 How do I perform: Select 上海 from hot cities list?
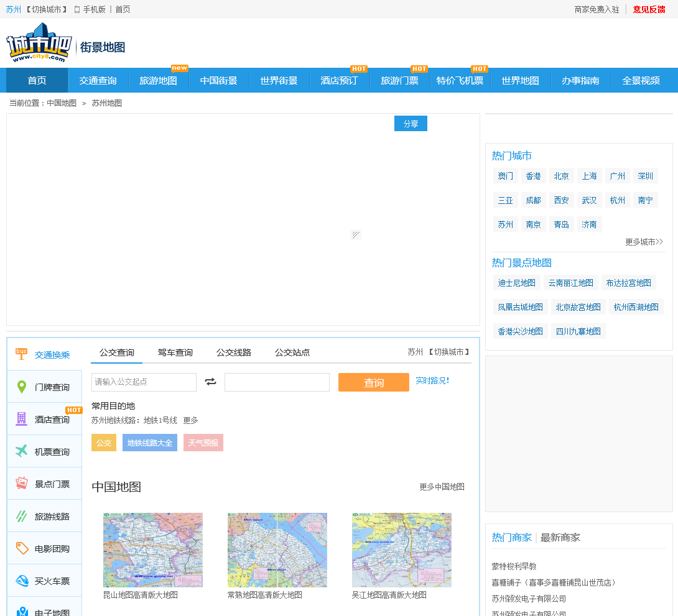589,176
